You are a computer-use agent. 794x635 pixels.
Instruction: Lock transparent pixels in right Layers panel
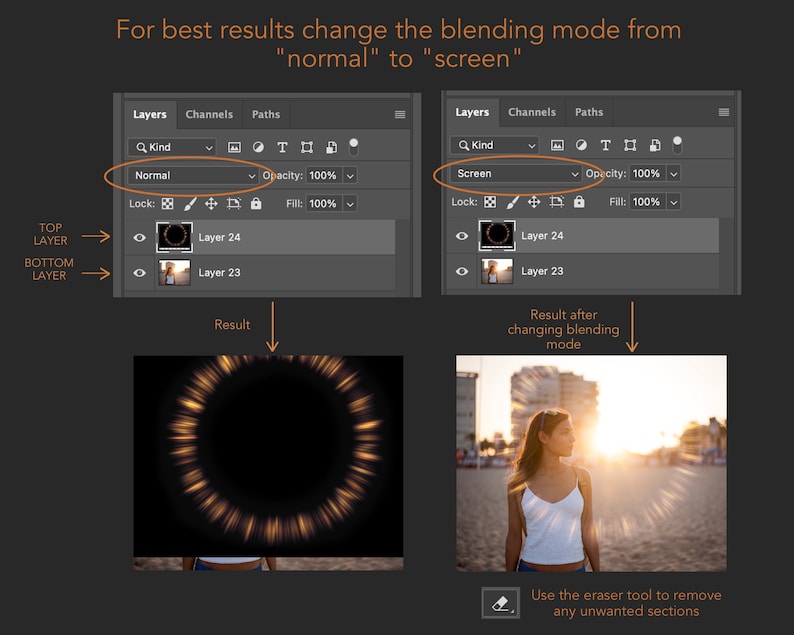[x=490, y=202]
